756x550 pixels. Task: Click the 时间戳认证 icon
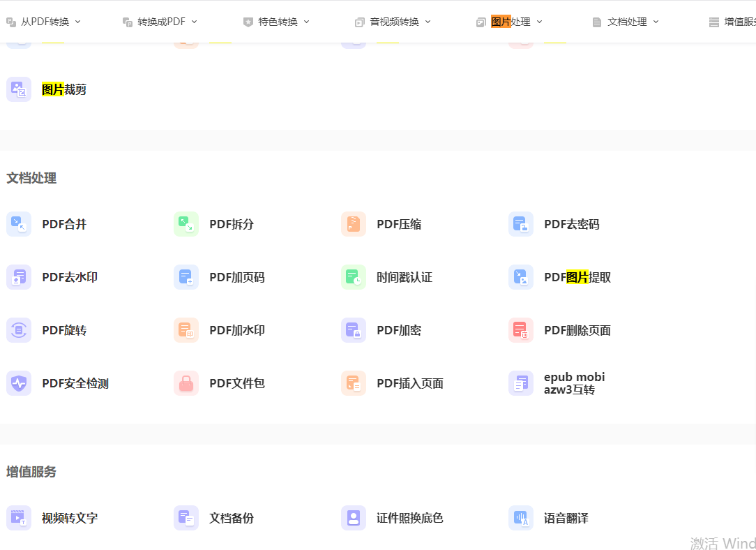354,277
